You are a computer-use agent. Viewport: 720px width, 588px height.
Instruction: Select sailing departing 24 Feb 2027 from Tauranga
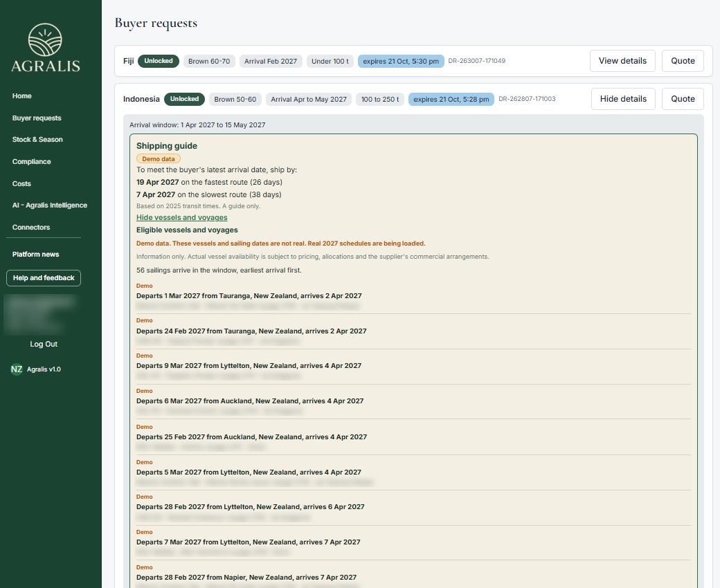251,331
